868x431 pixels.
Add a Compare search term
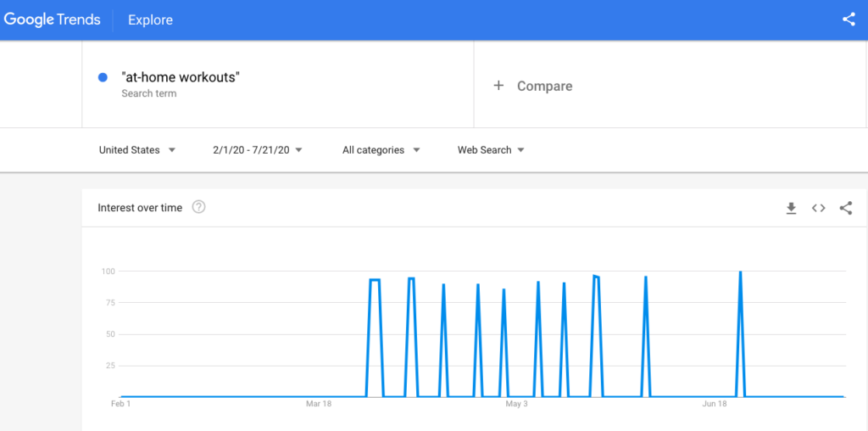click(x=544, y=86)
